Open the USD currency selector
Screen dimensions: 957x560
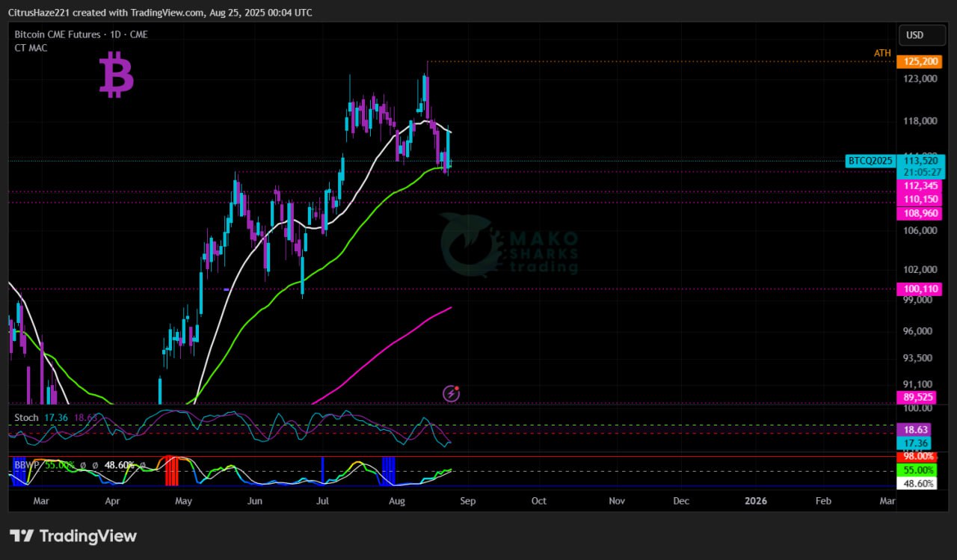[x=915, y=35]
